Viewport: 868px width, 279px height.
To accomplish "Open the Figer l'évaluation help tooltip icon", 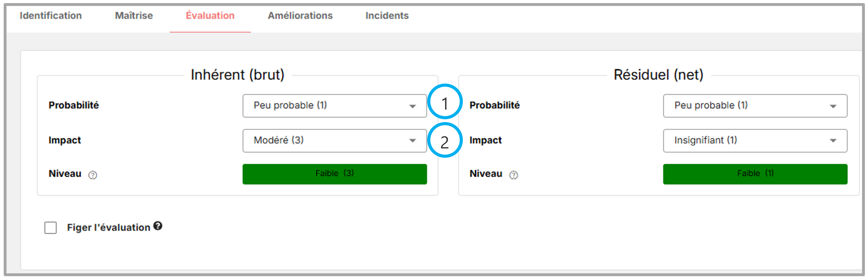I will point(158,226).
